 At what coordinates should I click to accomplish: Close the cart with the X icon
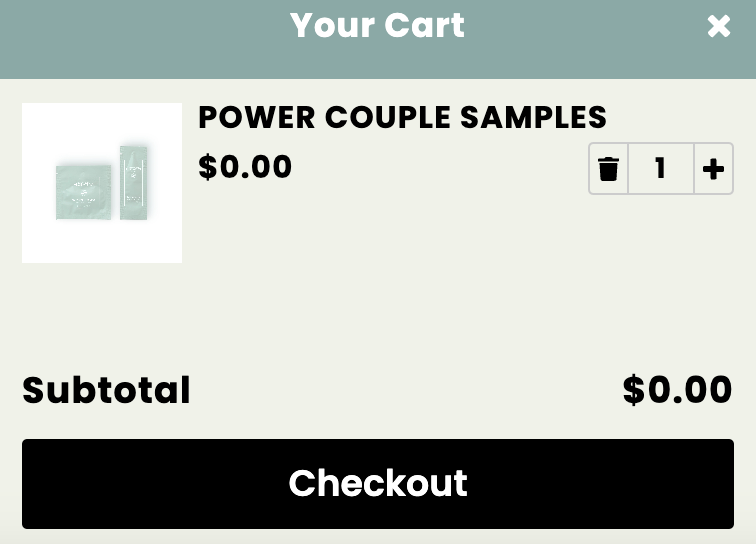click(719, 26)
